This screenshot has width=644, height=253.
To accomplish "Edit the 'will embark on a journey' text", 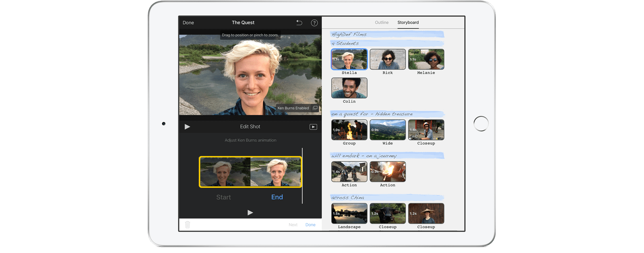I will click(387, 156).
